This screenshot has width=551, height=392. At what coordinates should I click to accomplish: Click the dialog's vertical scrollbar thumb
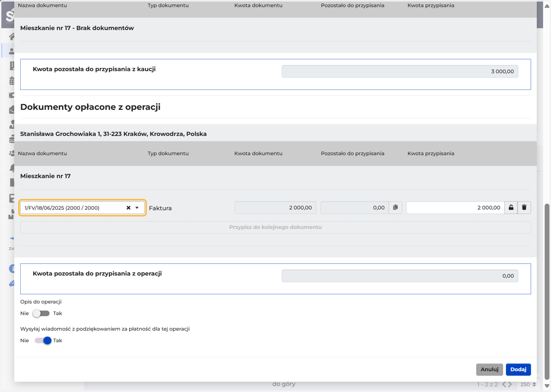pos(547,291)
